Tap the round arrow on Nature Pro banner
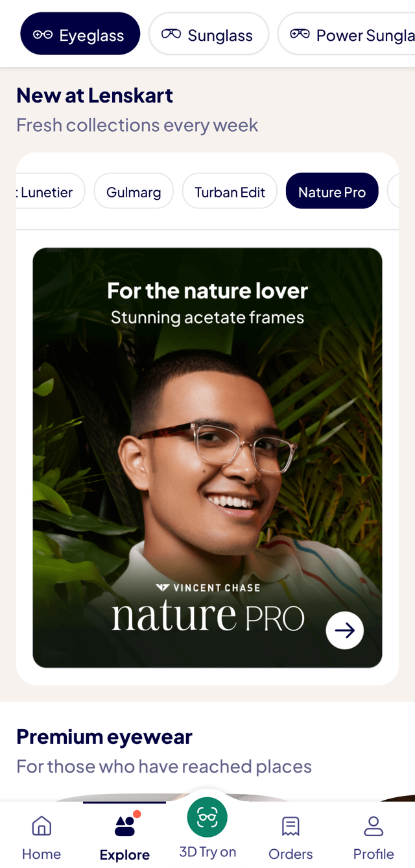Viewport: 415px width, 868px height. pos(344,630)
